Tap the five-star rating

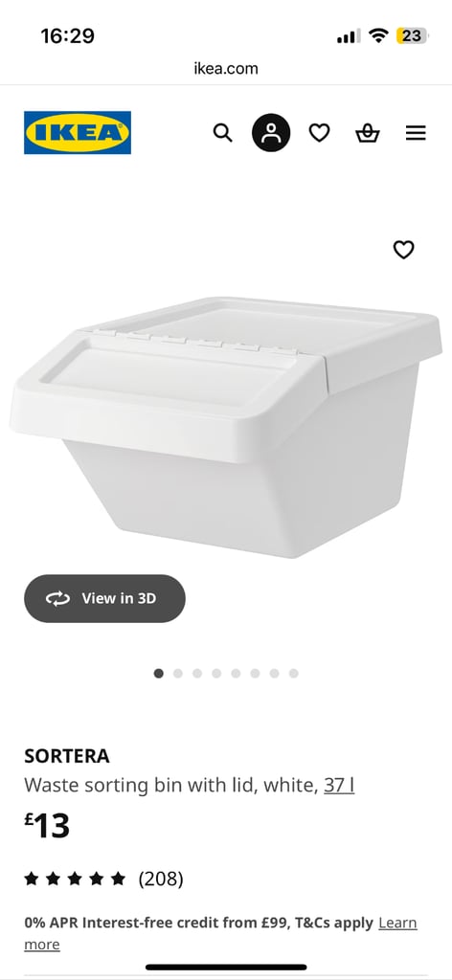[75, 880]
